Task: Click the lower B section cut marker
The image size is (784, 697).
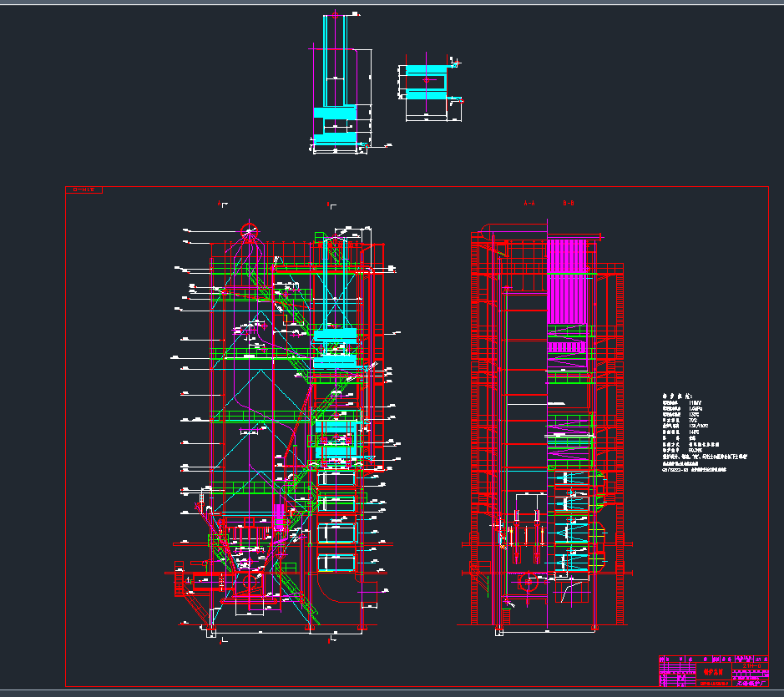Action: [x=331, y=639]
